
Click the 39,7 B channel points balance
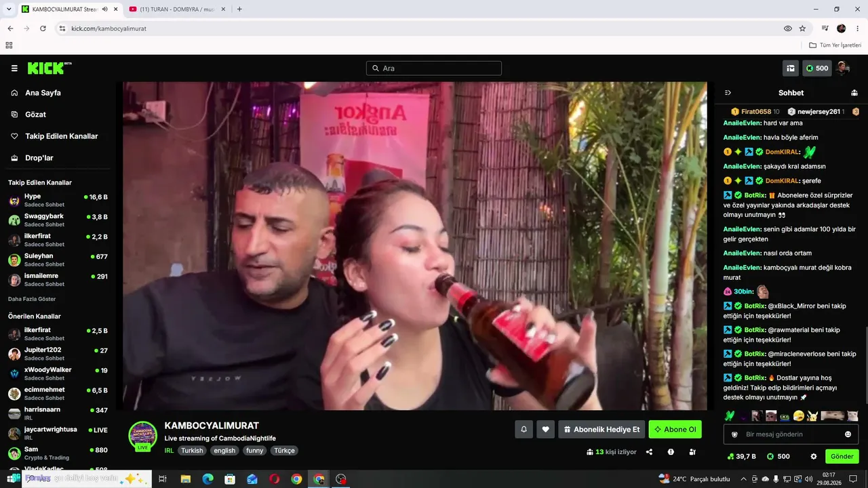(741, 457)
